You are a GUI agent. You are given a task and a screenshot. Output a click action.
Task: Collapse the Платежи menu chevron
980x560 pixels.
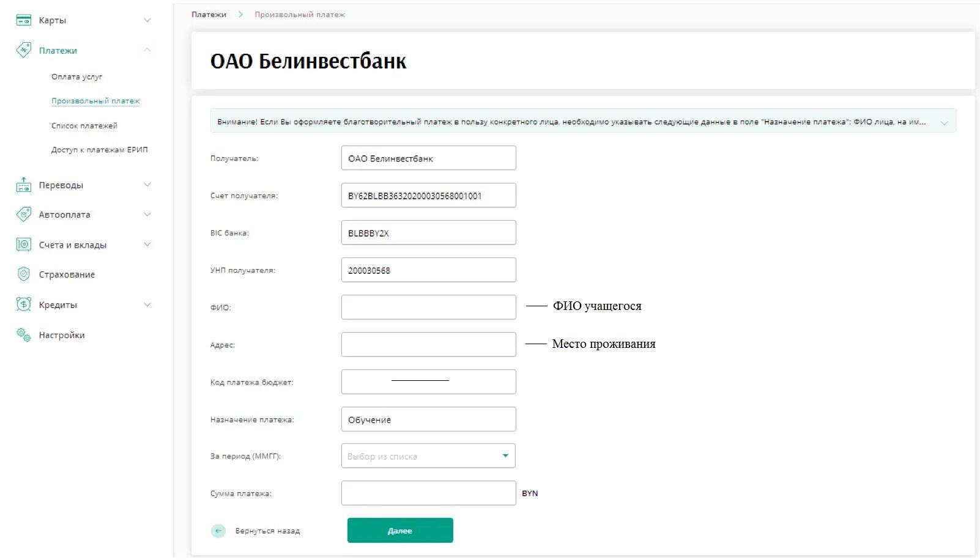(147, 50)
